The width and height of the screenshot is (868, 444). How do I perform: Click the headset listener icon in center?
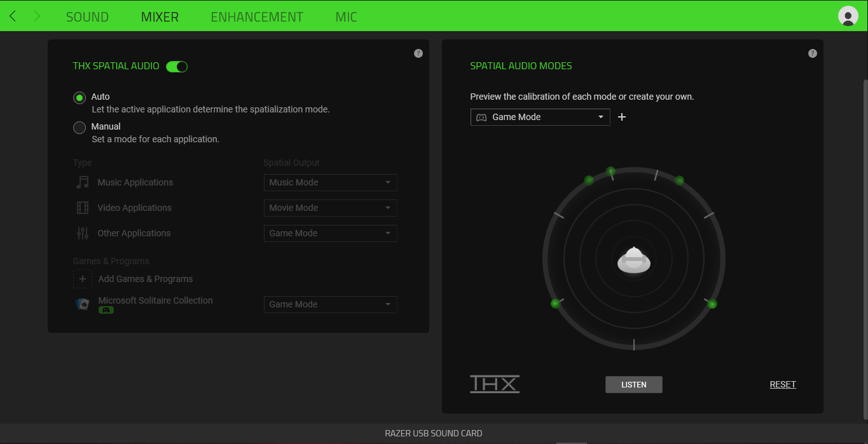tap(634, 260)
